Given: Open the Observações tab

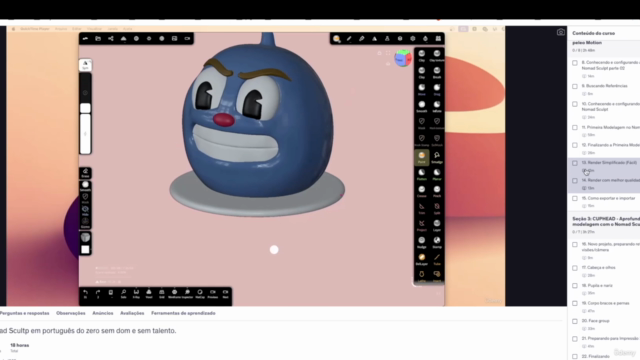Looking at the screenshot, I should [71, 313].
